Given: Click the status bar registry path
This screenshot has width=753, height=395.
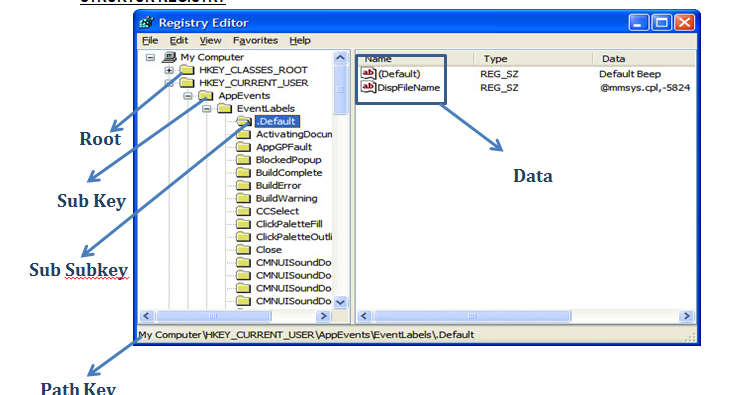Looking at the screenshot, I should (306, 335).
